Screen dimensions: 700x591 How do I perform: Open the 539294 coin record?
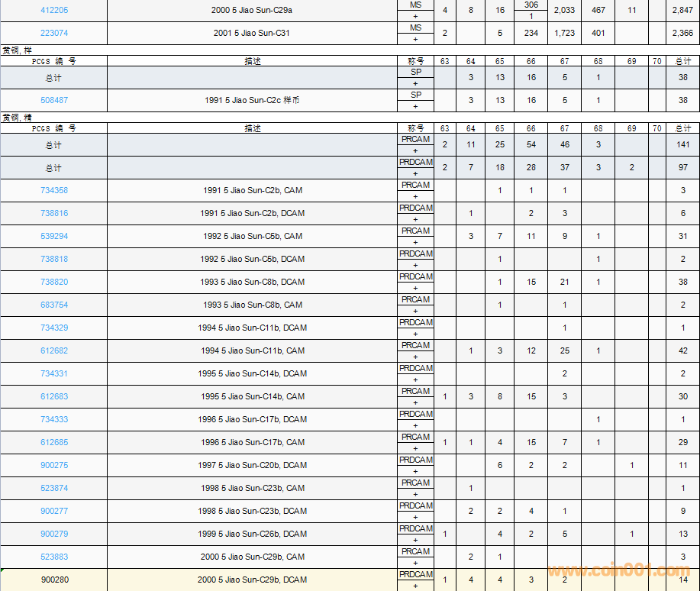tap(53, 236)
